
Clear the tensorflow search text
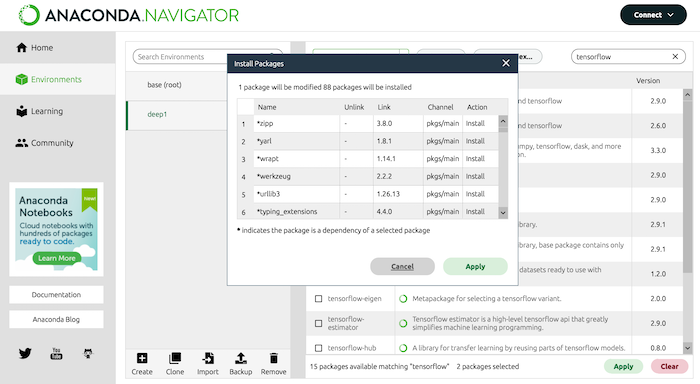coord(675,56)
